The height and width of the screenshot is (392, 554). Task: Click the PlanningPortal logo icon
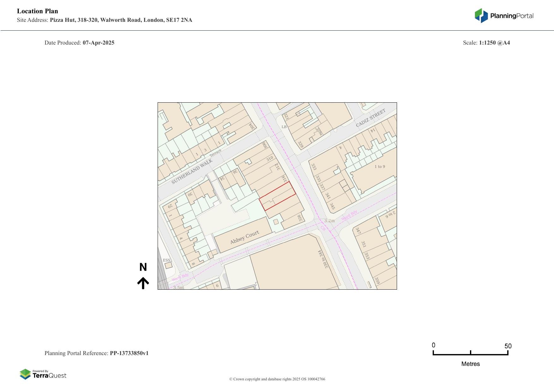pyautogui.click(x=481, y=16)
